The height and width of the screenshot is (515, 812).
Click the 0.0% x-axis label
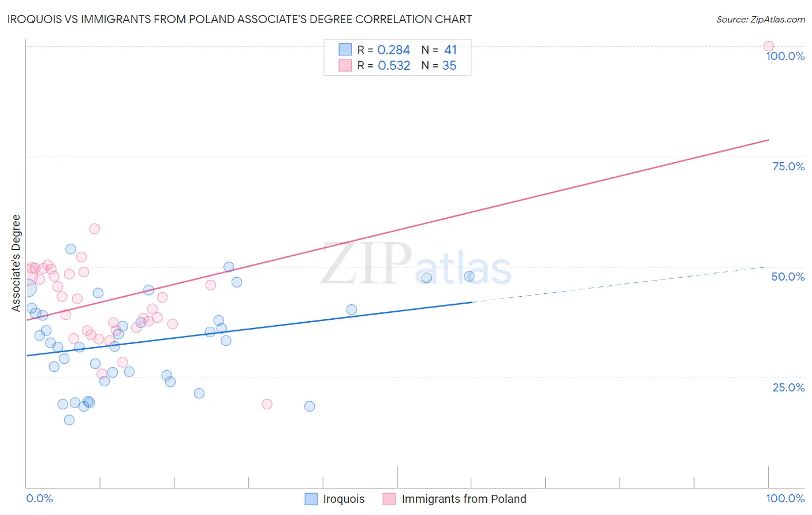[x=40, y=498]
